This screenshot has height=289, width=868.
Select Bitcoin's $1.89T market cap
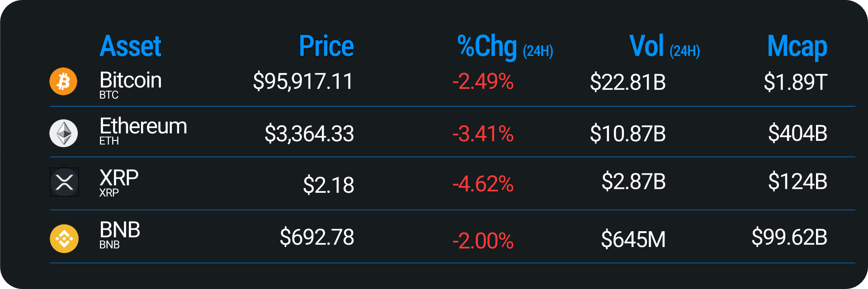[795, 82]
